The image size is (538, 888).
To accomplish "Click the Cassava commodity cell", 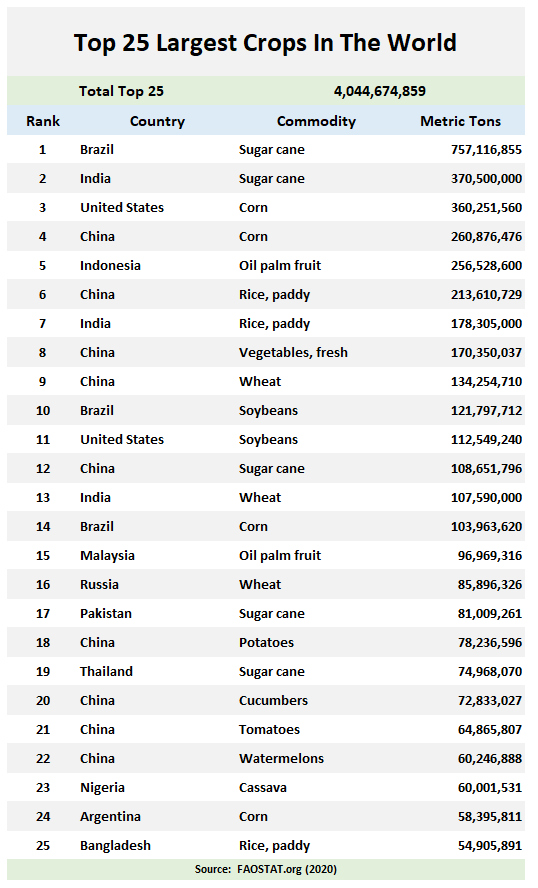I will (263, 788).
